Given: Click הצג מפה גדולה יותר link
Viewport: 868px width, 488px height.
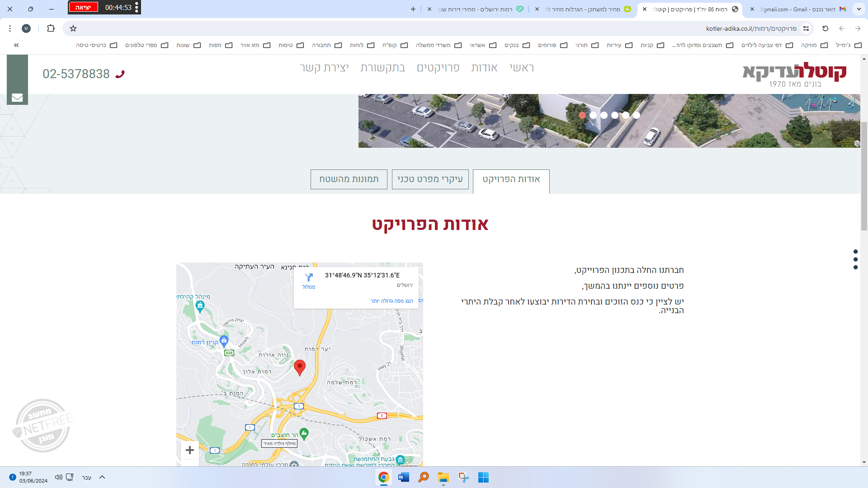Looking at the screenshot, I should click(392, 301).
